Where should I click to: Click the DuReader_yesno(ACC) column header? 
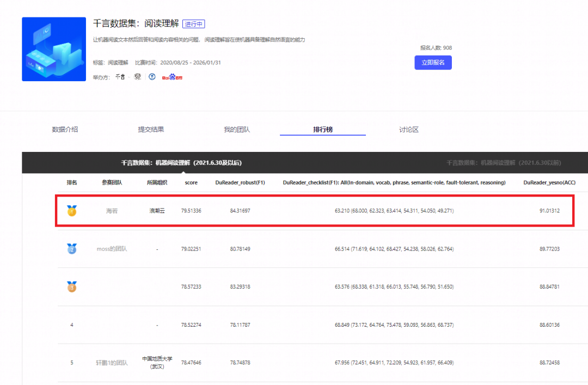[x=549, y=183]
